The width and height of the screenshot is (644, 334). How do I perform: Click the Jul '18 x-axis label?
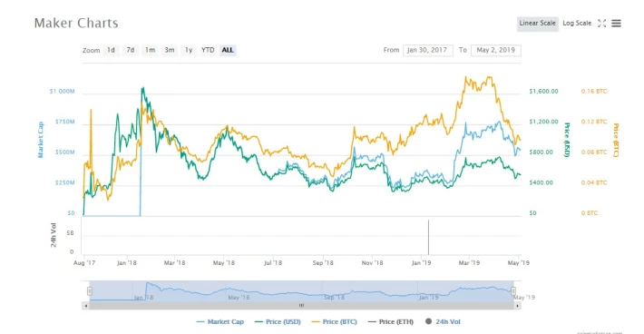(x=273, y=263)
